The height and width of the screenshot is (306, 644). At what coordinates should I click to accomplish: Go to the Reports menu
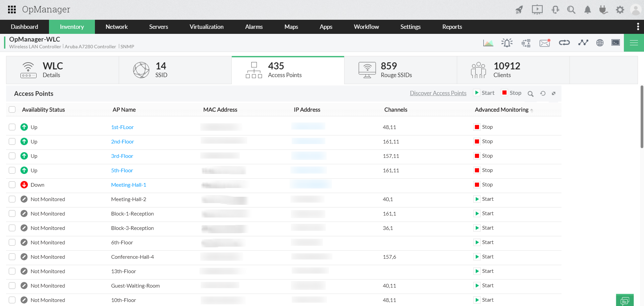point(452,27)
